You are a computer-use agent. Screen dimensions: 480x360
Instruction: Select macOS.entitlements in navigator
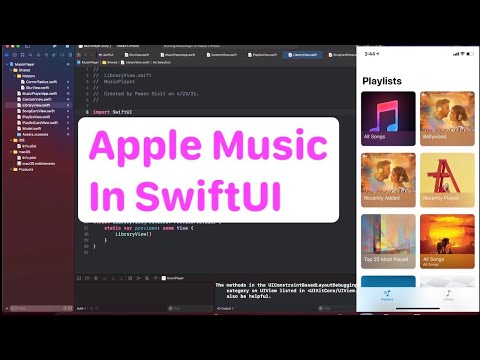[36, 164]
